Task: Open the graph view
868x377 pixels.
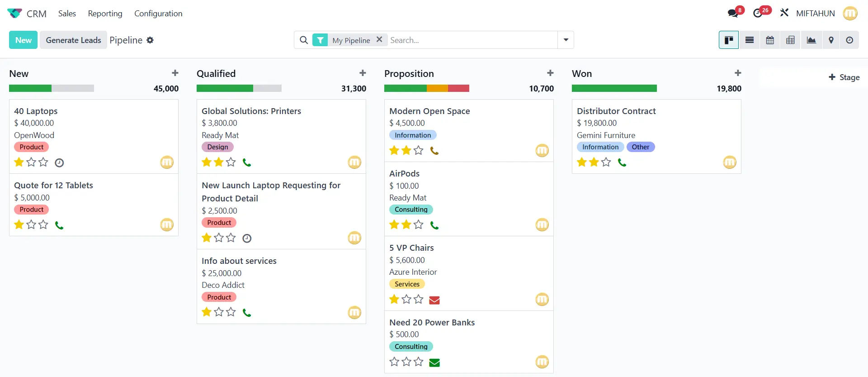Action: [x=811, y=40]
